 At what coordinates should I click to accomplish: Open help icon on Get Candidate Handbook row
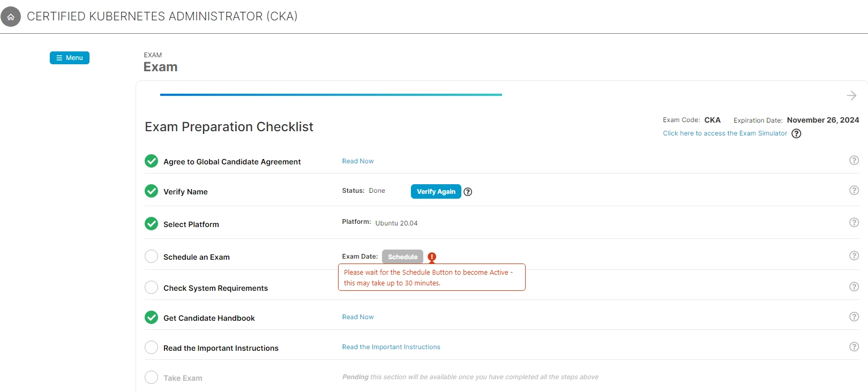tap(854, 316)
